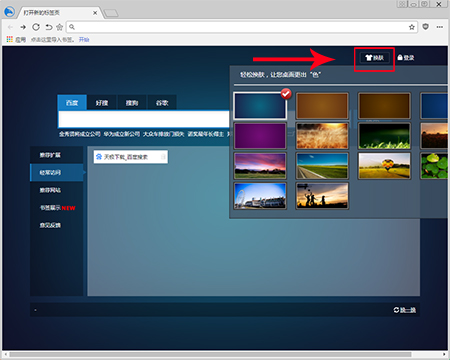Image resolution: width=450 pixels, height=360 pixels.
Task: Click the undo close tab icon
Action: coord(49,27)
